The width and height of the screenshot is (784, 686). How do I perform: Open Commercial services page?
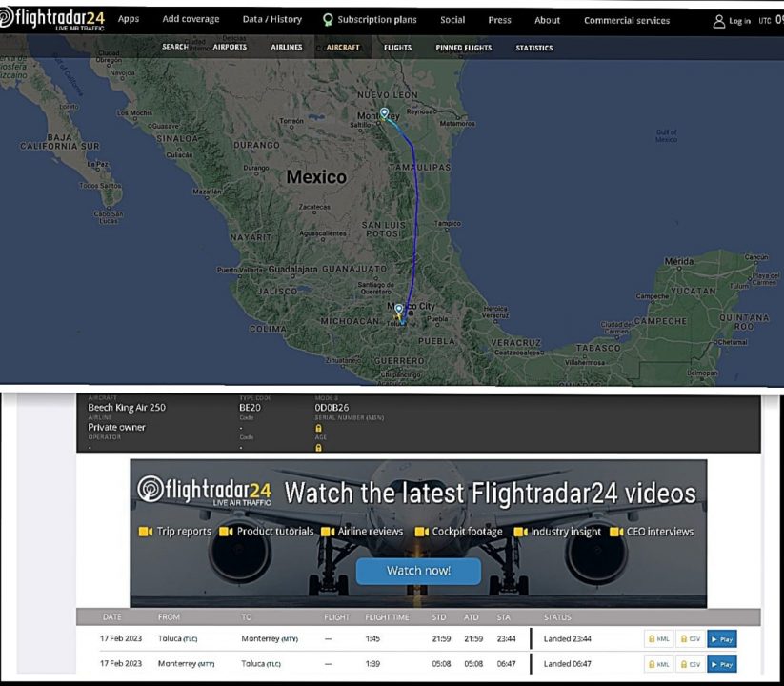coord(627,21)
